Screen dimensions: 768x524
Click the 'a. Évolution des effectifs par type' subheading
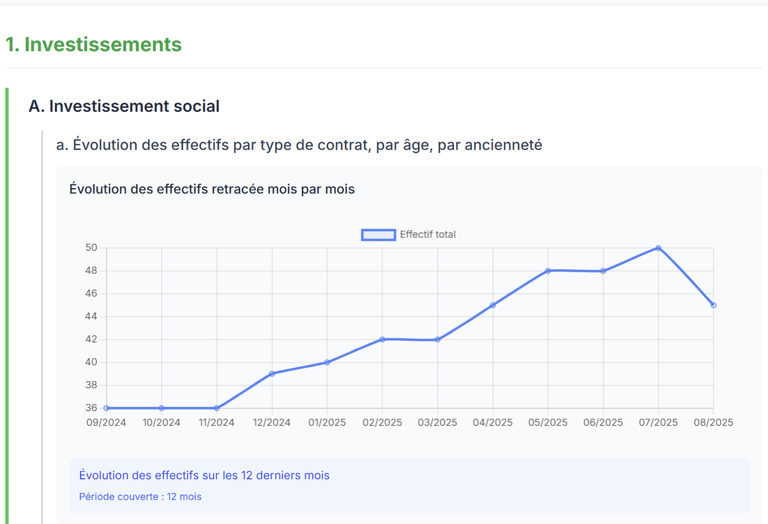(x=299, y=145)
